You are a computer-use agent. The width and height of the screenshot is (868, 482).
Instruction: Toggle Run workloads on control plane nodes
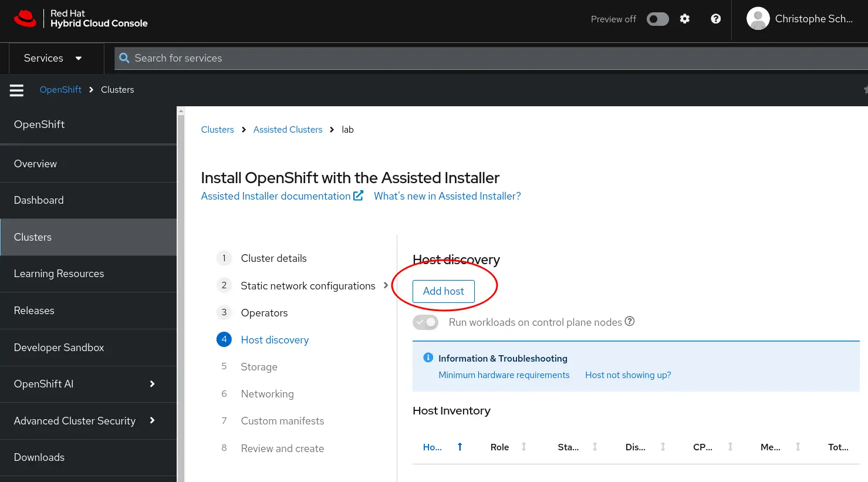(x=425, y=322)
